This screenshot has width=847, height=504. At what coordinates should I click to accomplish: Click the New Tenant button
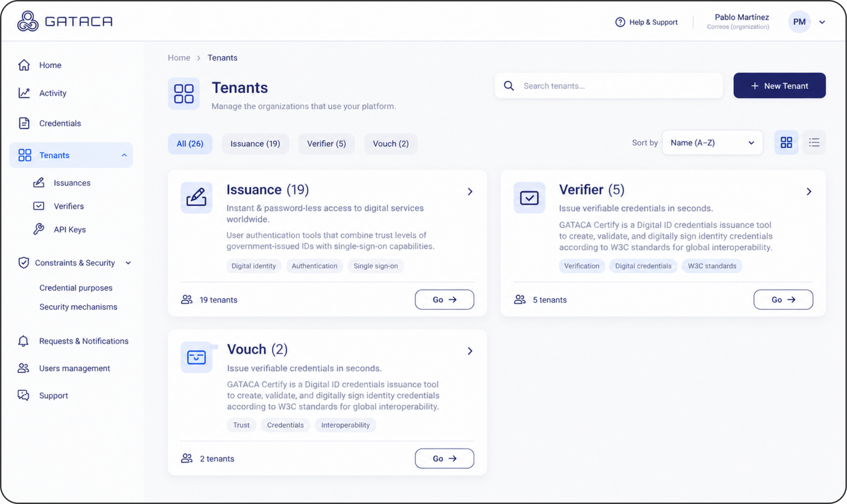point(780,85)
